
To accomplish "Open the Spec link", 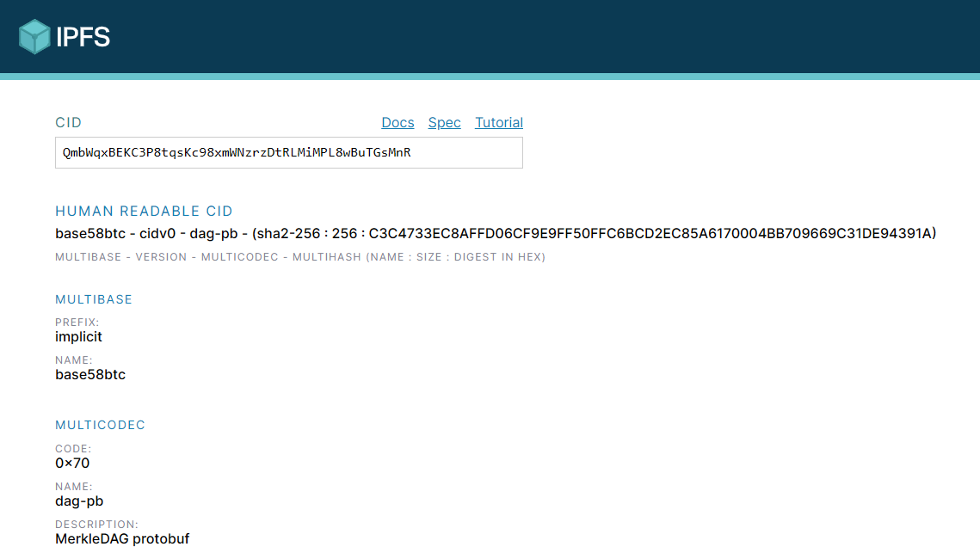I will pos(444,123).
